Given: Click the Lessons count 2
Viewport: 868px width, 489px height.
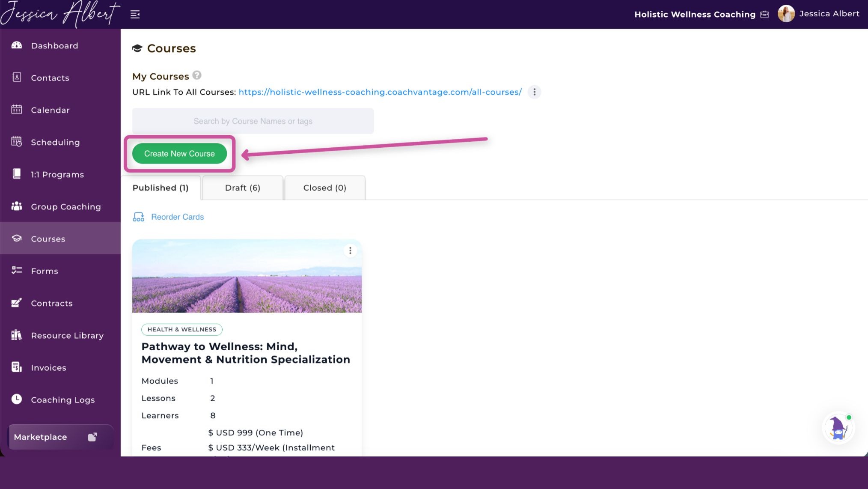Looking at the screenshot, I should (x=213, y=398).
